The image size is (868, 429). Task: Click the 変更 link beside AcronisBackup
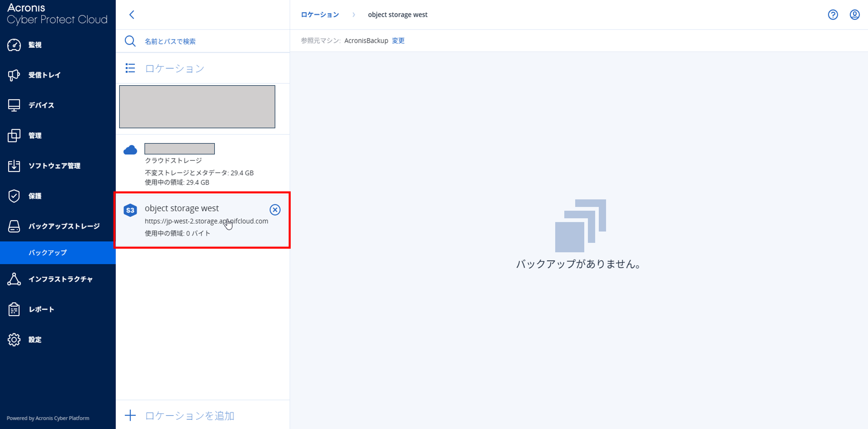pyautogui.click(x=398, y=41)
